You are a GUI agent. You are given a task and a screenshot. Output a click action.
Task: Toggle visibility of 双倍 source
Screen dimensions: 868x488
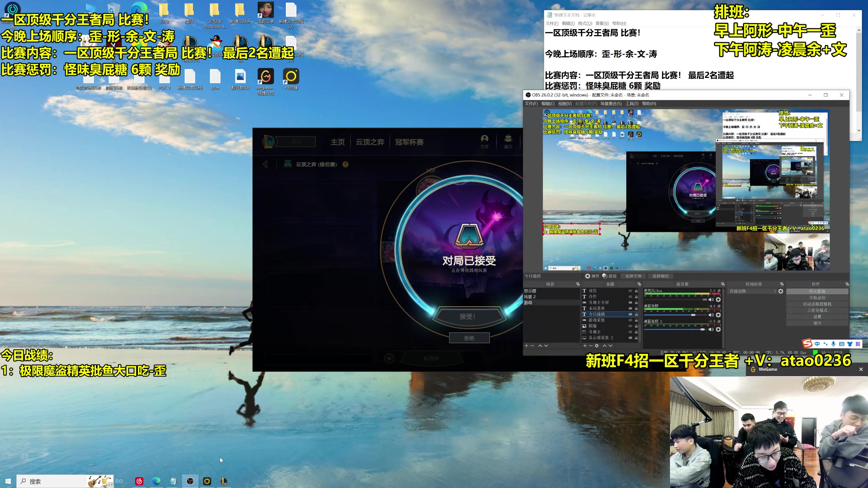point(630,291)
